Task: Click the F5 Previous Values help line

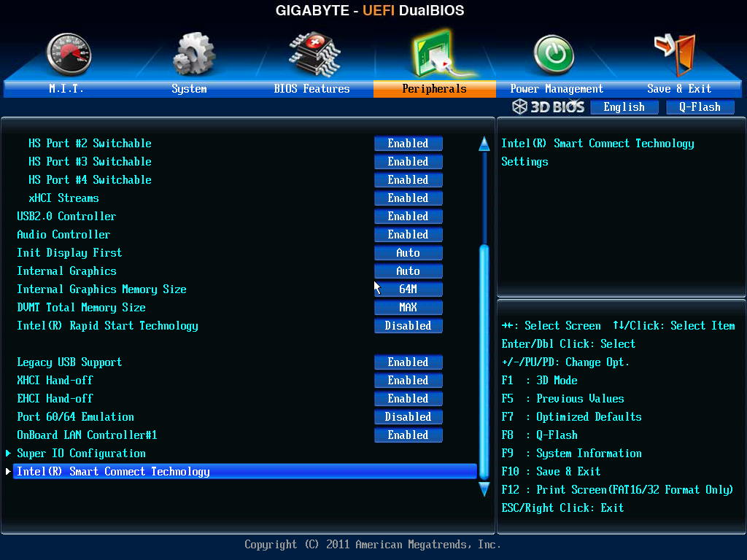Action: pyautogui.click(x=562, y=399)
